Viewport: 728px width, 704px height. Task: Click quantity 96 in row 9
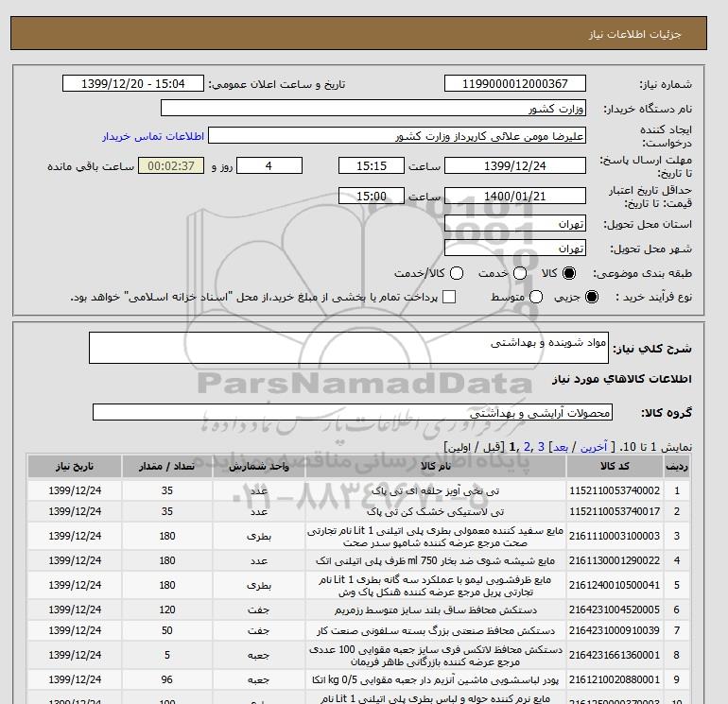pyautogui.click(x=167, y=679)
